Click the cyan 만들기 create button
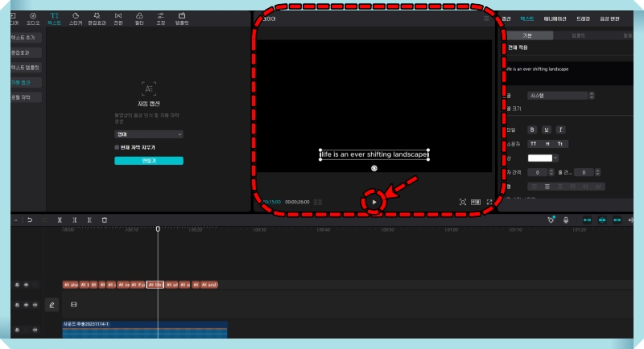 pyautogui.click(x=149, y=161)
